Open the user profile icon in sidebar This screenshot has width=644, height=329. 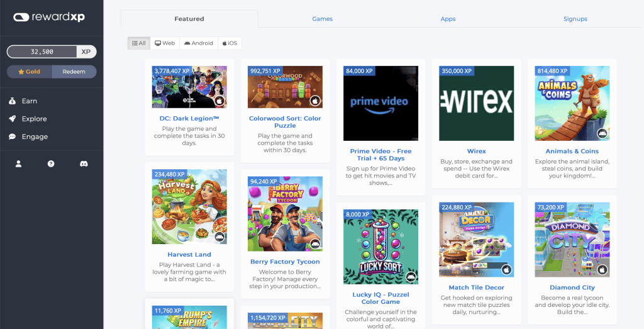coord(18,164)
